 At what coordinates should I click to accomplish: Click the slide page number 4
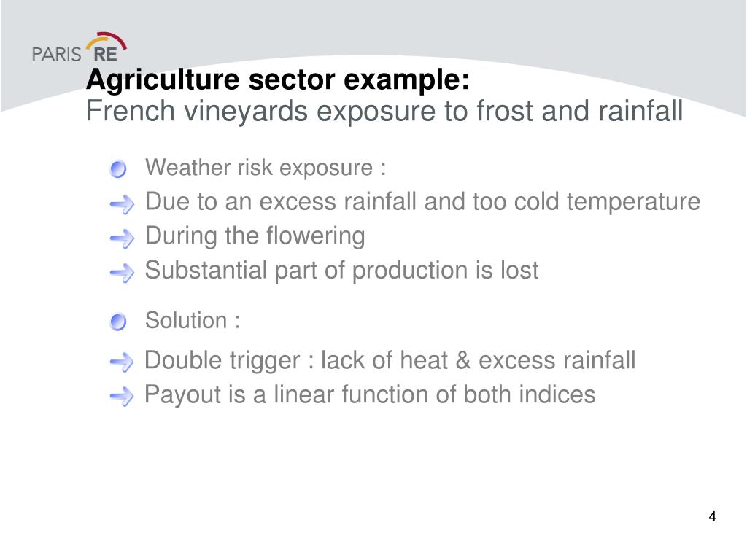pos(712,517)
